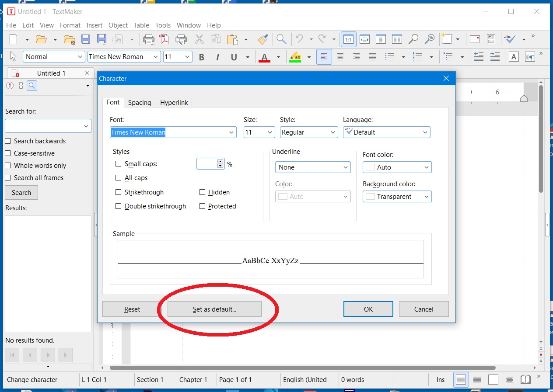
Task: Switch to the Spacing tab
Action: [140, 103]
